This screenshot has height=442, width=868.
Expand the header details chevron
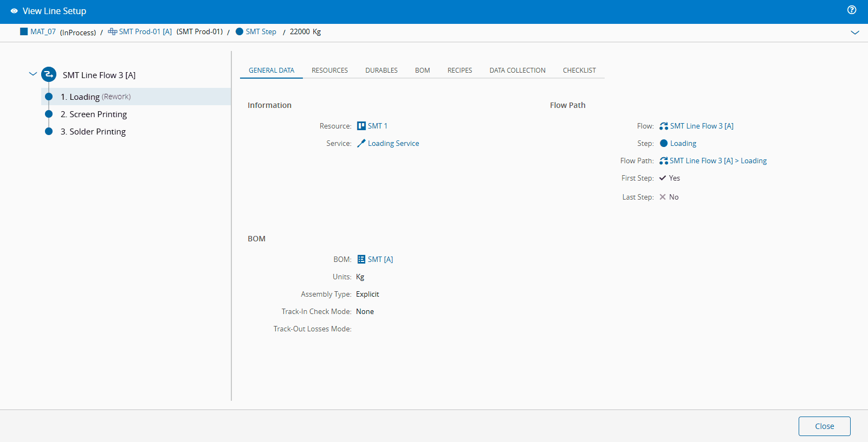(854, 33)
